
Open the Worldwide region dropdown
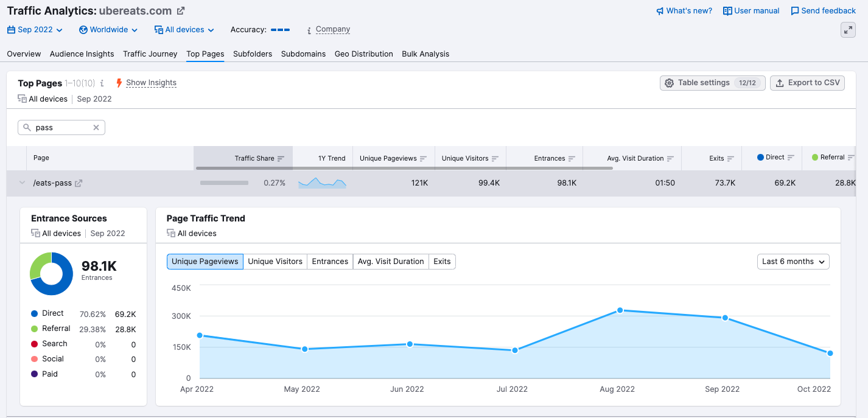(x=108, y=30)
